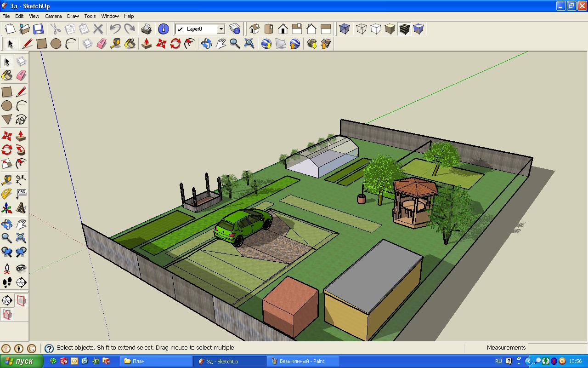Switch to the Iso view
The width and height of the screenshot is (588, 368).
tap(254, 29)
